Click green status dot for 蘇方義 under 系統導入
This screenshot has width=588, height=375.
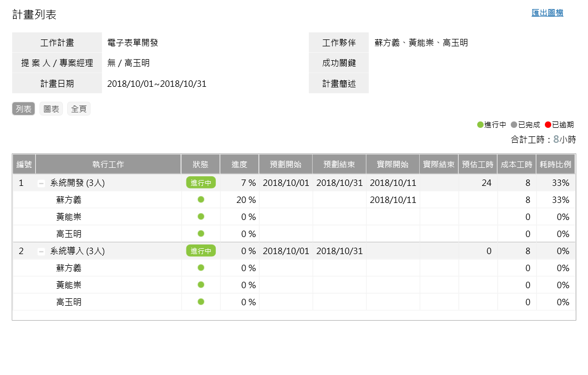201,268
